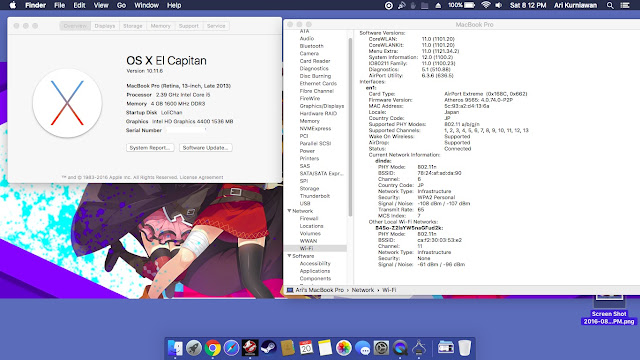Open the Apple menu
Image resolution: width=640 pixels, height=360 pixels.
13,5
